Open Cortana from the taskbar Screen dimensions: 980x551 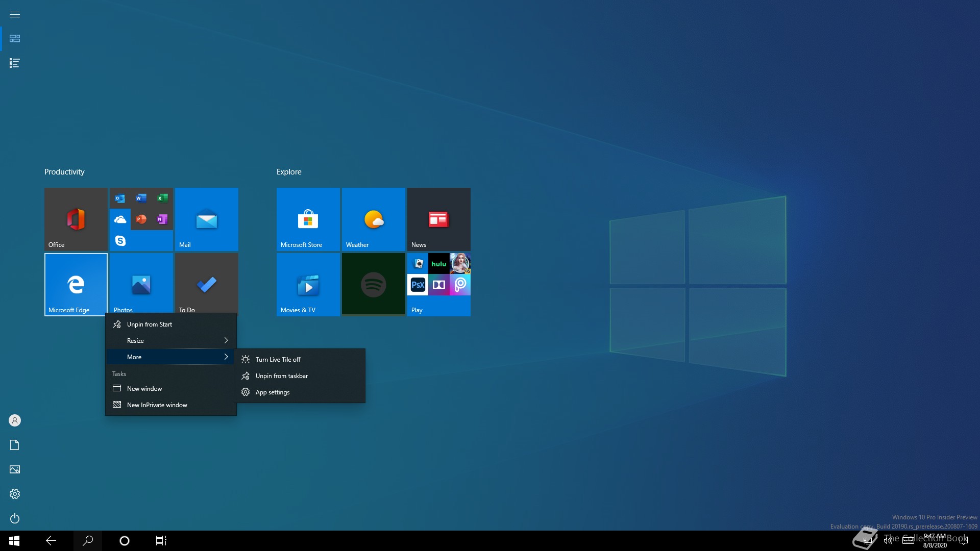point(125,541)
